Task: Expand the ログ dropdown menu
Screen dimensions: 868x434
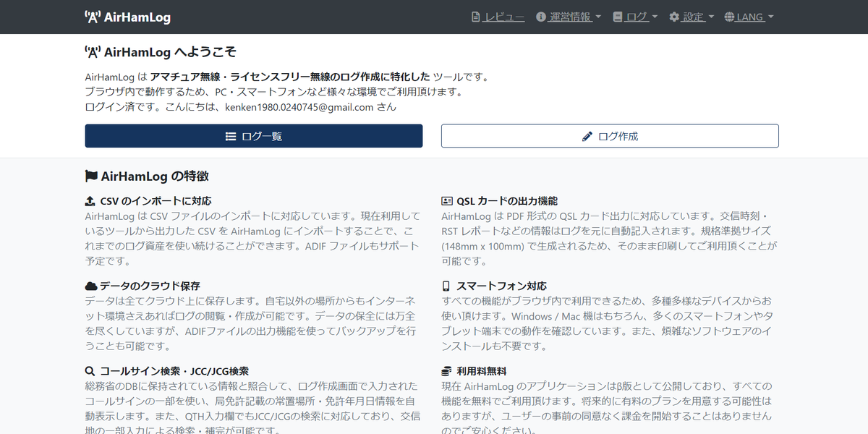Action: click(635, 17)
